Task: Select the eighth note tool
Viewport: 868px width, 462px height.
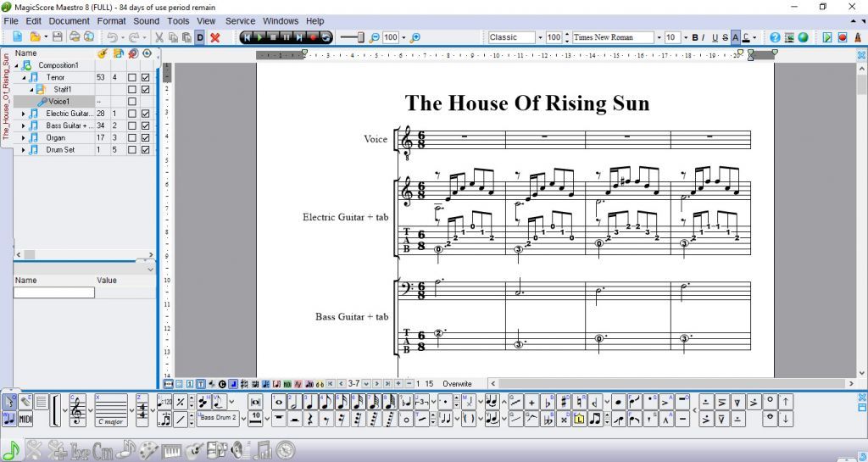Action: 326,402
